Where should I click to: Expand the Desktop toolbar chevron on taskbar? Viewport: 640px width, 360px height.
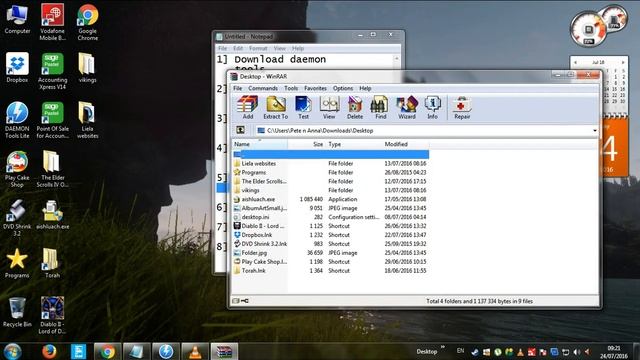[x=443, y=348]
